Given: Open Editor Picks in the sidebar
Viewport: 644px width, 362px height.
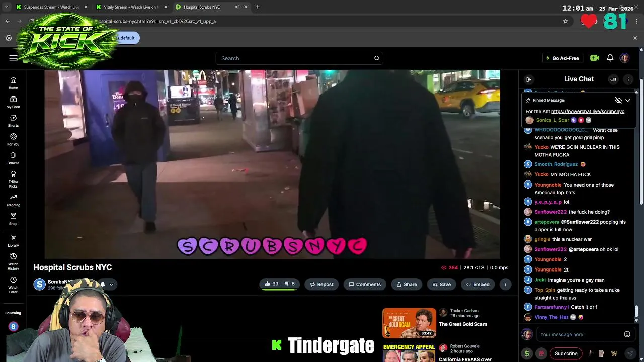Looking at the screenshot, I should tap(13, 179).
